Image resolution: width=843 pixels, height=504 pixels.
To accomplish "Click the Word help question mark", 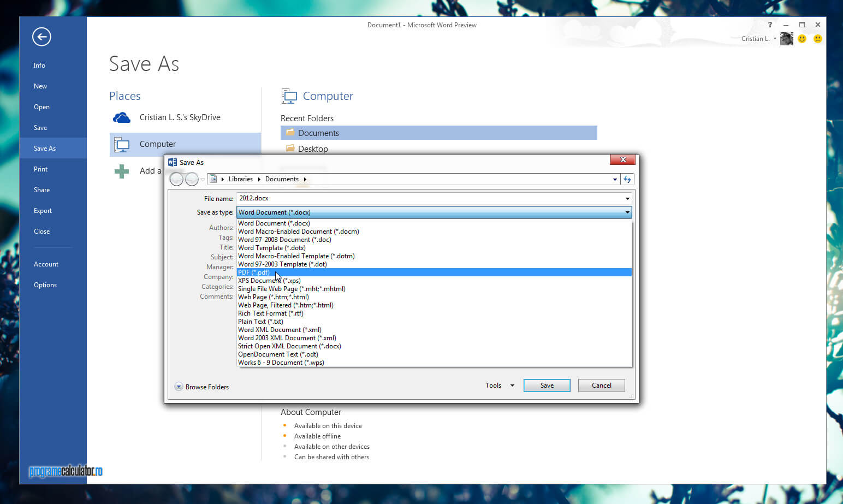I will pos(770,25).
